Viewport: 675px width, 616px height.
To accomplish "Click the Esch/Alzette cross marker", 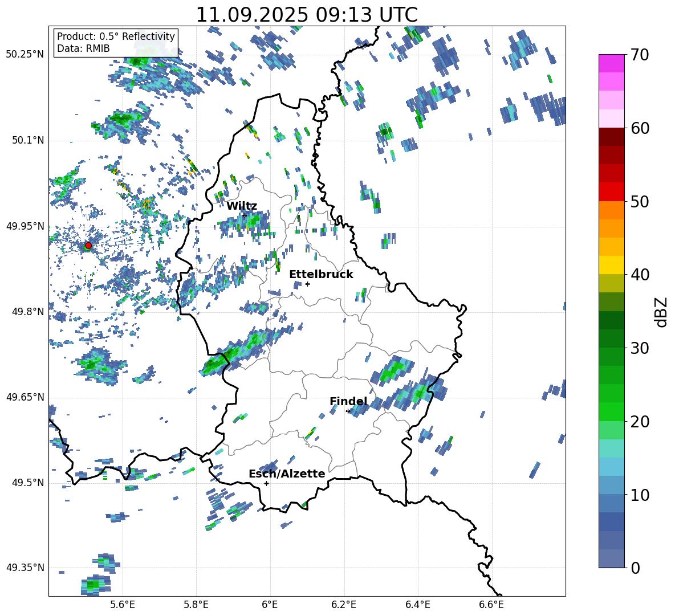I will tap(266, 483).
